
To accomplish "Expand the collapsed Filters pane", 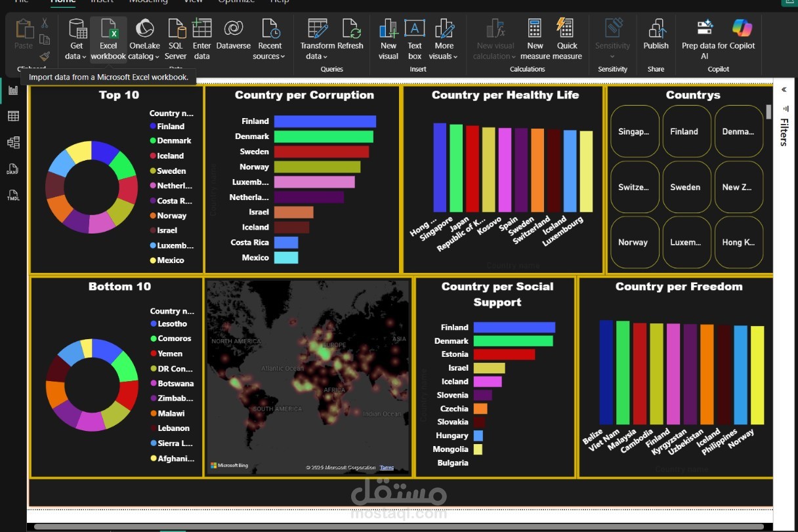I will 784,89.
